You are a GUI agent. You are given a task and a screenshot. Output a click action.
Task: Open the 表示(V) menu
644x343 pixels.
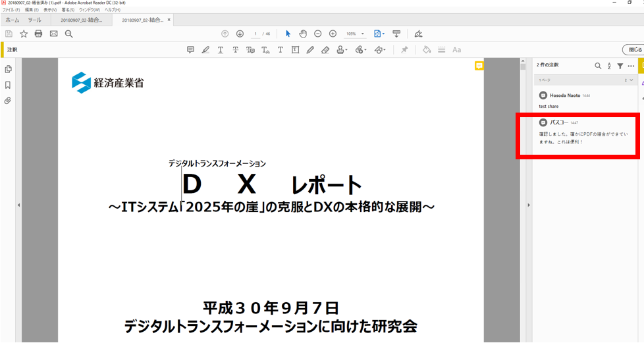point(50,10)
